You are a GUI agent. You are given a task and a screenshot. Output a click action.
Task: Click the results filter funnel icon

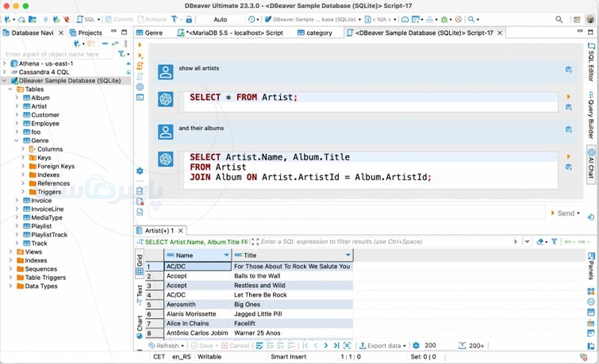point(555,241)
